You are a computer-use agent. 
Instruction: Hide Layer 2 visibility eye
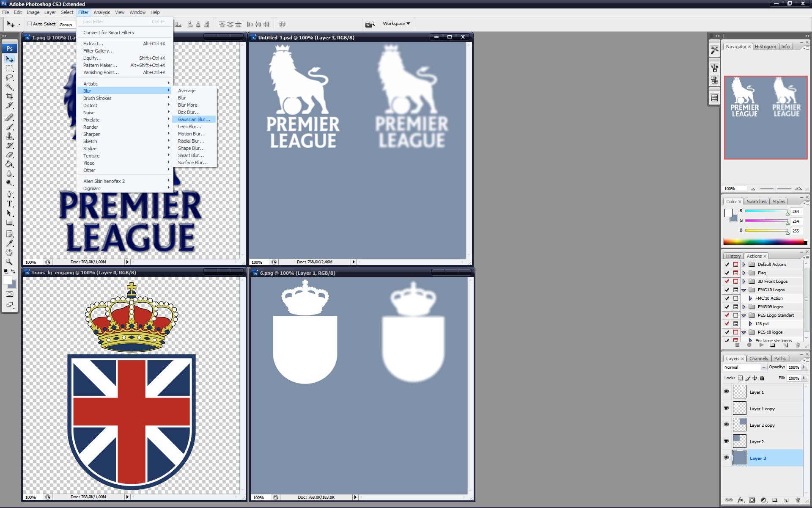tap(727, 441)
